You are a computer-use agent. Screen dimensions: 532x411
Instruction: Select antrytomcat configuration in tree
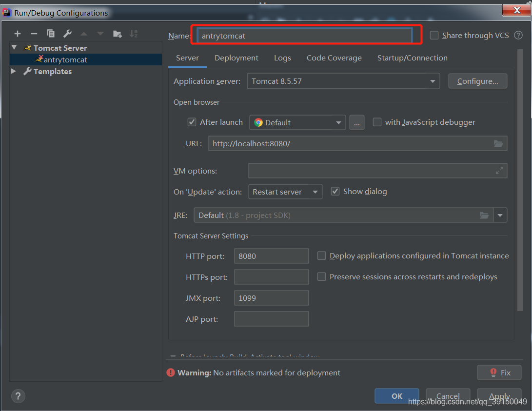pyautogui.click(x=85, y=59)
